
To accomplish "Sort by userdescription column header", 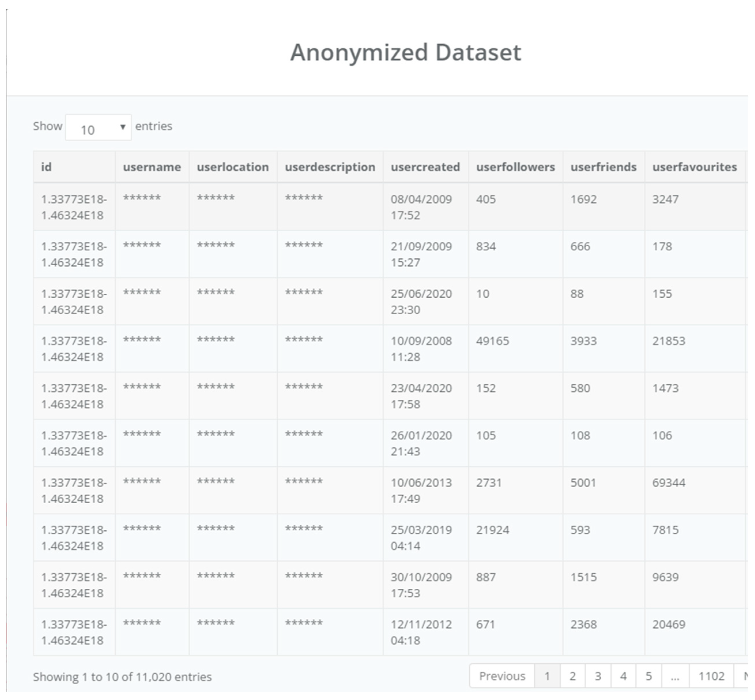I will (330, 167).
